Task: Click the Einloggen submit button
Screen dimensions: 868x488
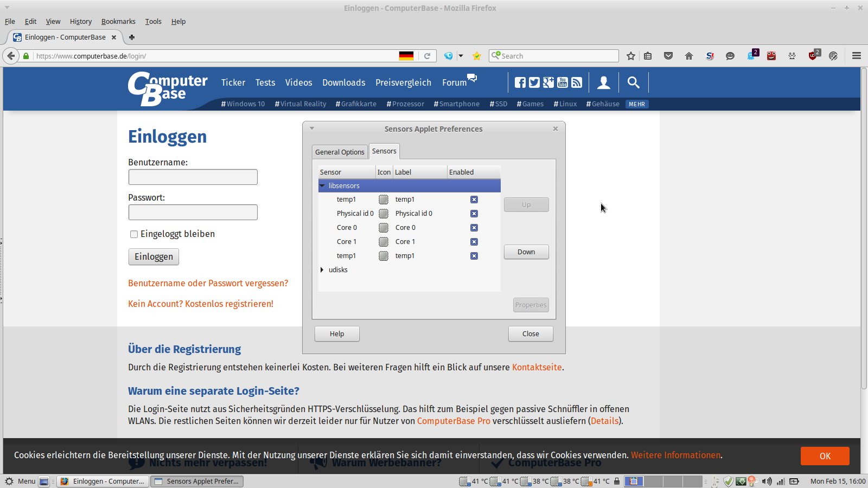Action: coord(154,256)
